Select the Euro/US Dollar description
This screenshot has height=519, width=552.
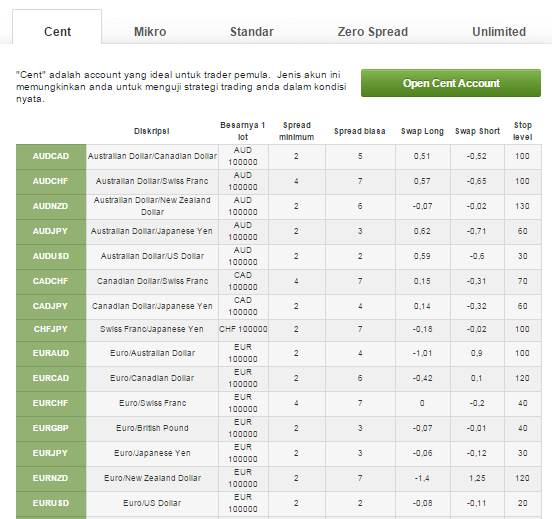pyautogui.click(x=152, y=503)
